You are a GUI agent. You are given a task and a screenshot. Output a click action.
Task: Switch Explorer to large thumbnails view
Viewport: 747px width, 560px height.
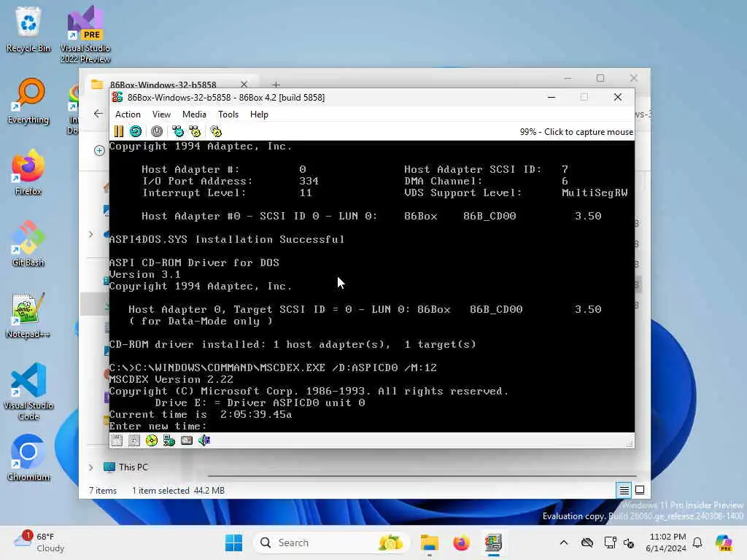click(x=640, y=490)
